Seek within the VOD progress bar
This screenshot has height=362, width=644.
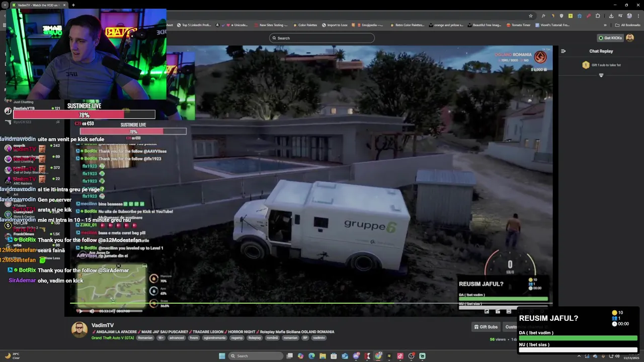click(x=310, y=303)
